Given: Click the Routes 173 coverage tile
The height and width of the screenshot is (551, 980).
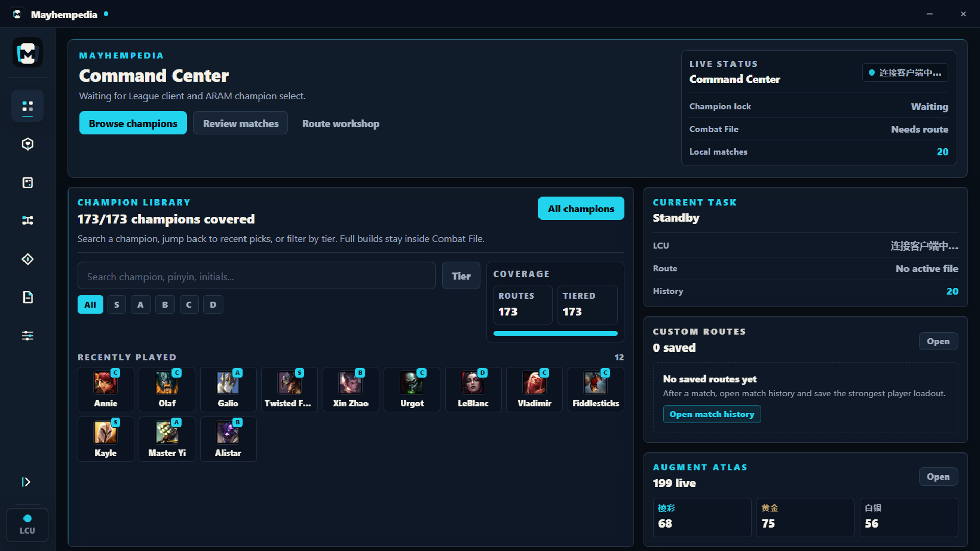Looking at the screenshot, I should pos(523,305).
